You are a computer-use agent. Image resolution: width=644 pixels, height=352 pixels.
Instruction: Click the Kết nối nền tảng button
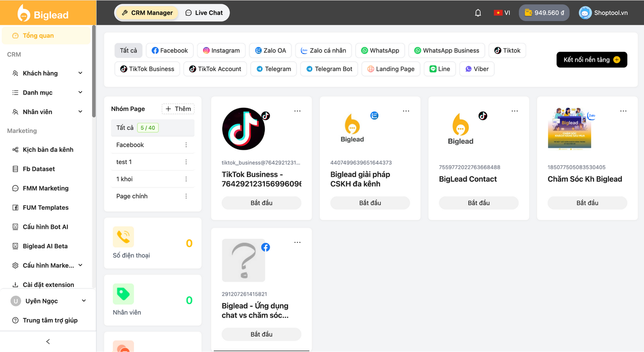coord(592,59)
